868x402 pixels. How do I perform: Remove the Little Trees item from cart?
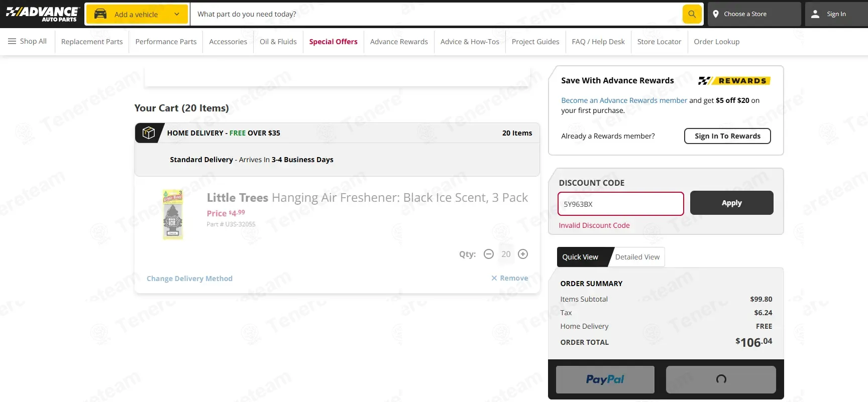pos(509,278)
